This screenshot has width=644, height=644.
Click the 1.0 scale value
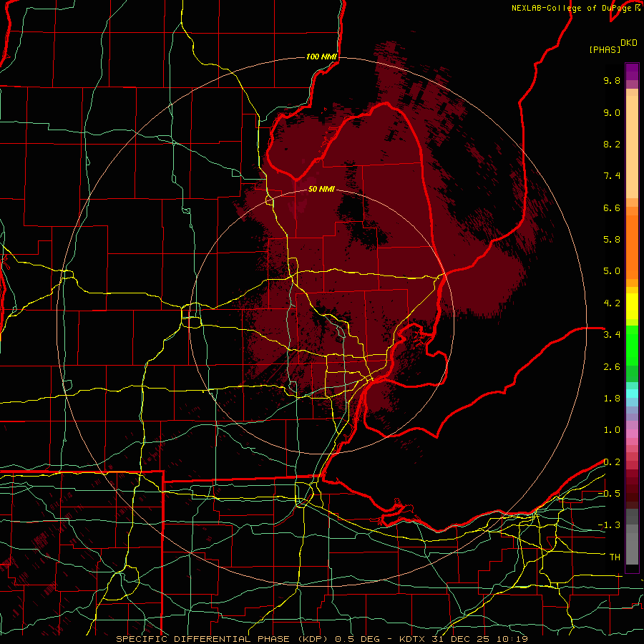[612, 430]
